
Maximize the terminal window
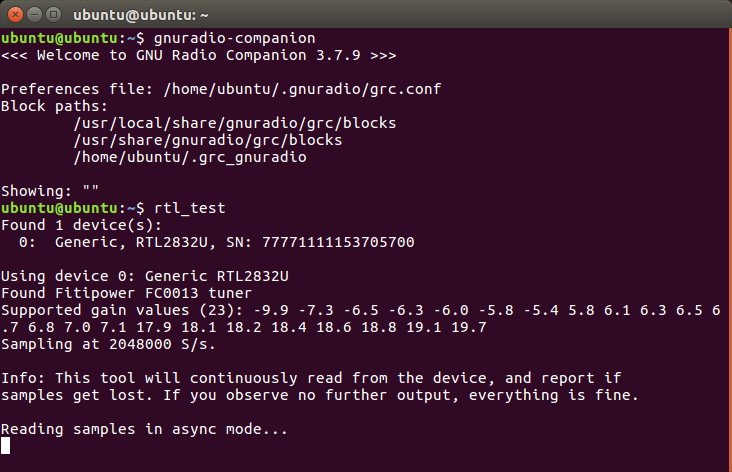[54, 15]
